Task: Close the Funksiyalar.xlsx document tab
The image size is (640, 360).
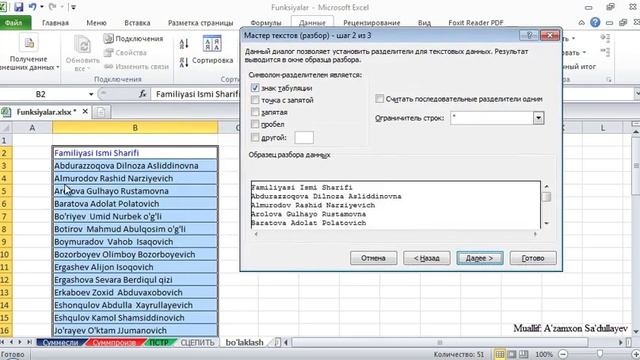Action: point(85,111)
